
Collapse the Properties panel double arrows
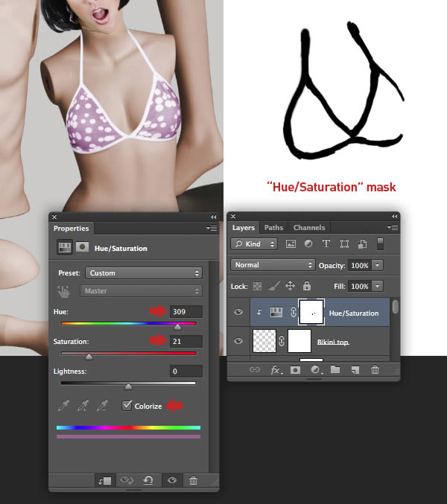point(214,217)
